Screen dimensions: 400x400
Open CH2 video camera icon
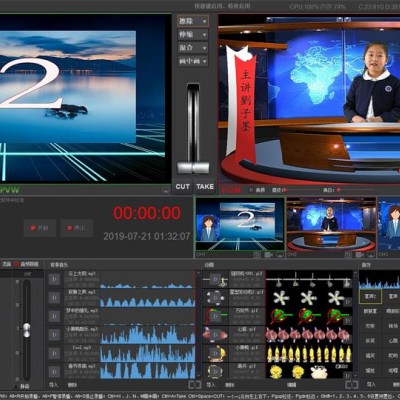point(360,255)
